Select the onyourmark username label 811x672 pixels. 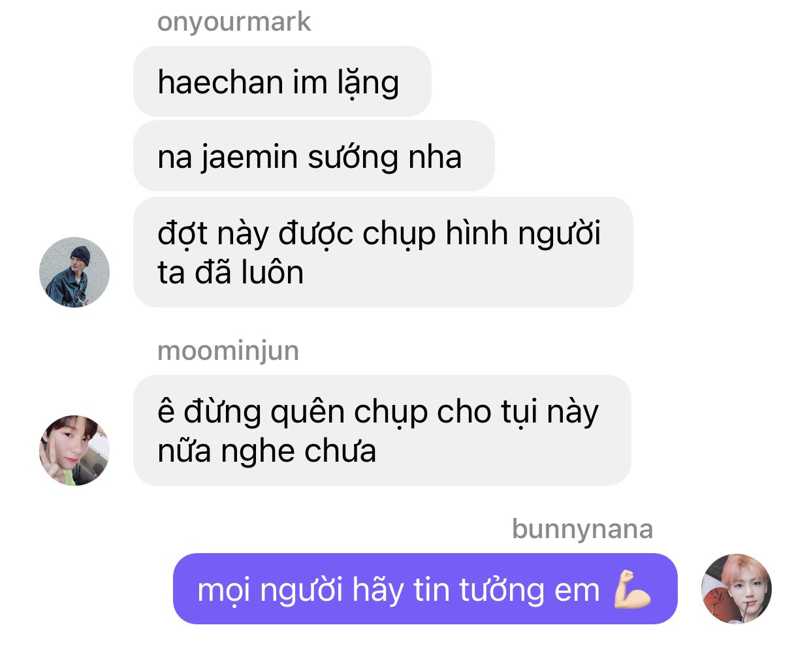[x=234, y=22]
